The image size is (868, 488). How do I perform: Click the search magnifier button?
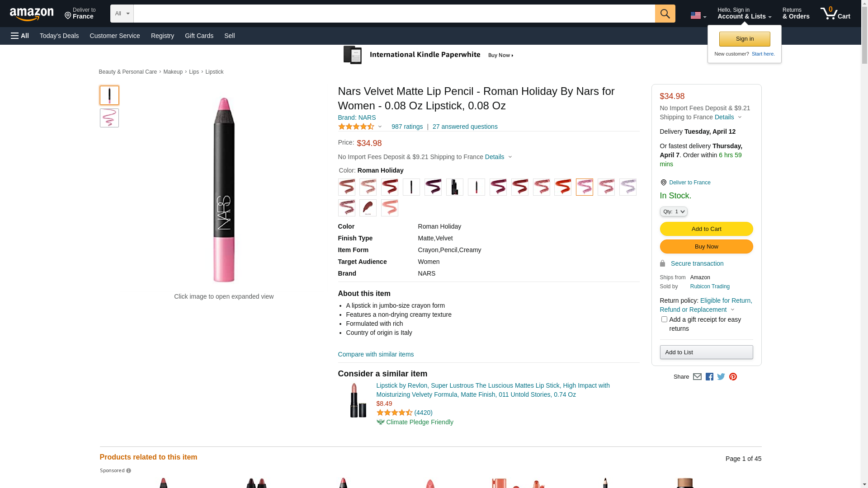(x=665, y=14)
